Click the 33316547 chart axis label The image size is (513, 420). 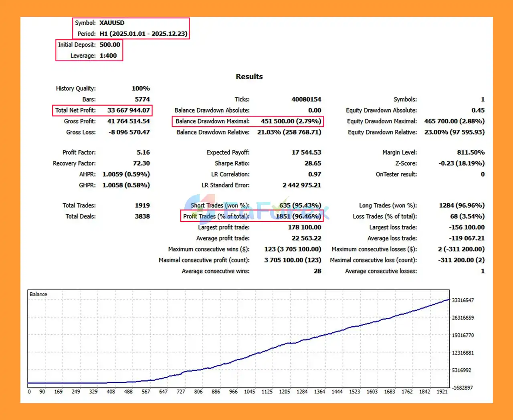pos(463,300)
